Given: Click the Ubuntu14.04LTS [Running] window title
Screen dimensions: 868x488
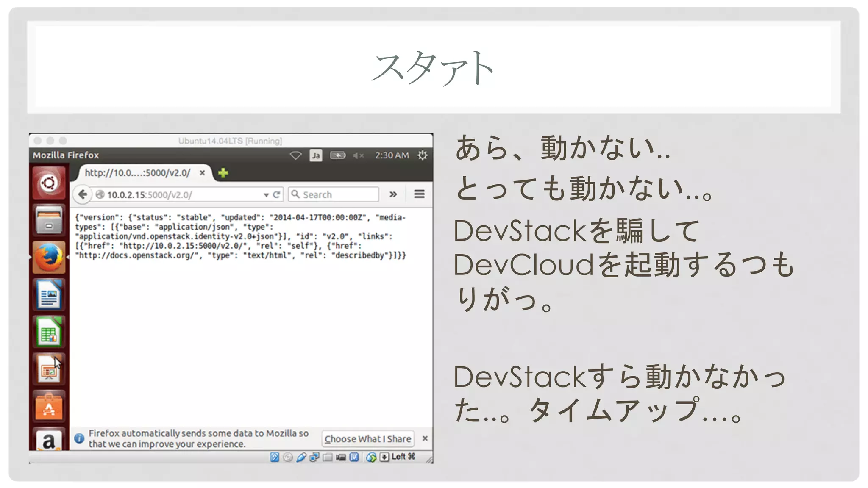Looking at the screenshot, I should (230, 141).
